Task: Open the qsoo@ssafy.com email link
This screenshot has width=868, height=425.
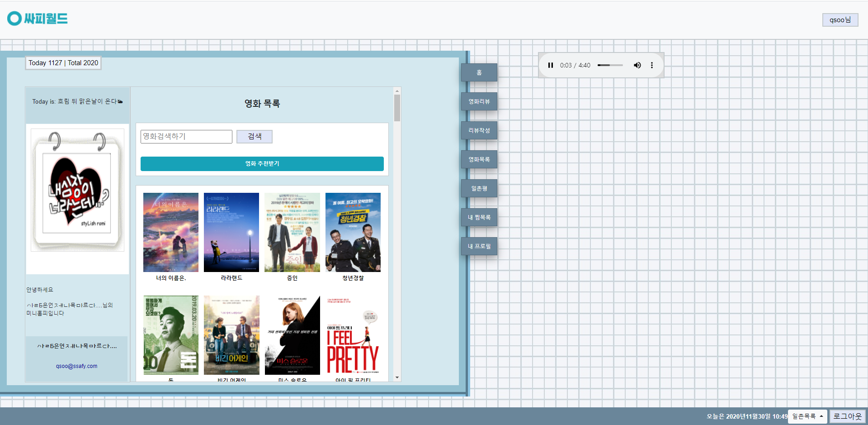Action: [77, 366]
